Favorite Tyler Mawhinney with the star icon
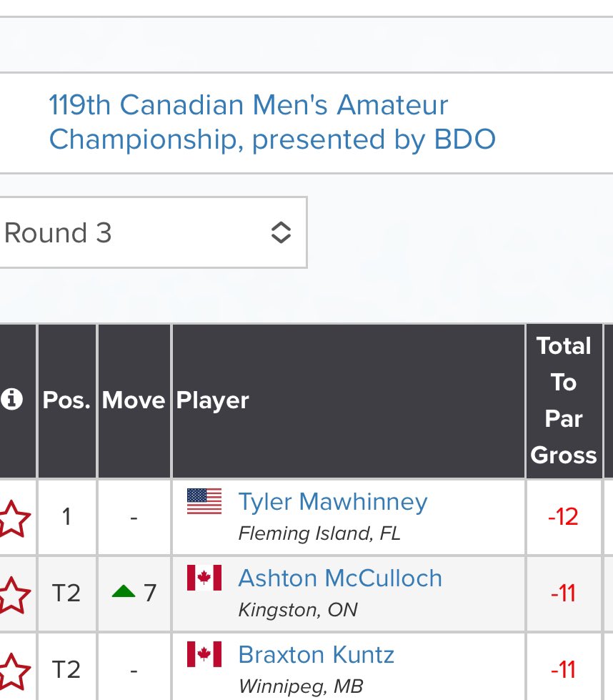This screenshot has width=613, height=700. [x=13, y=517]
